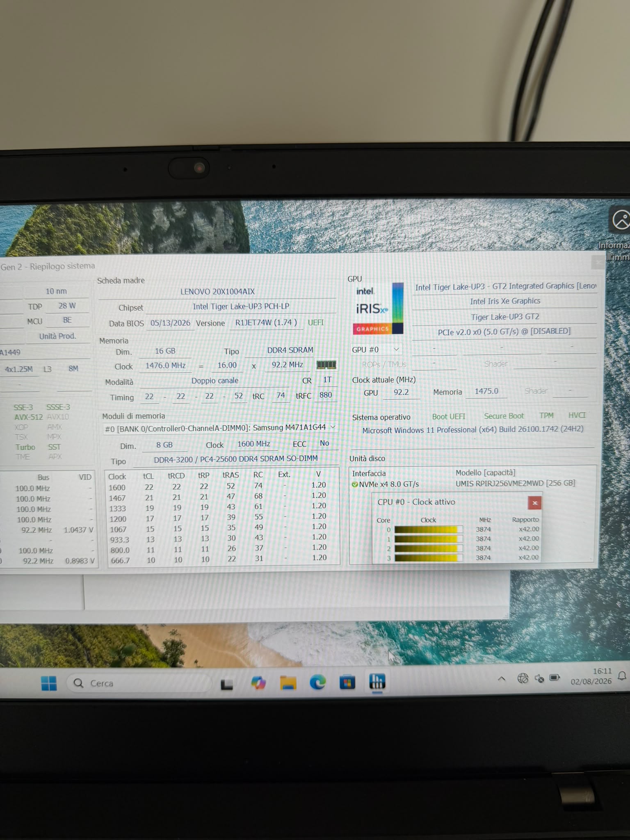Click Microsoft Windows 11 Professional OS text

472,429
